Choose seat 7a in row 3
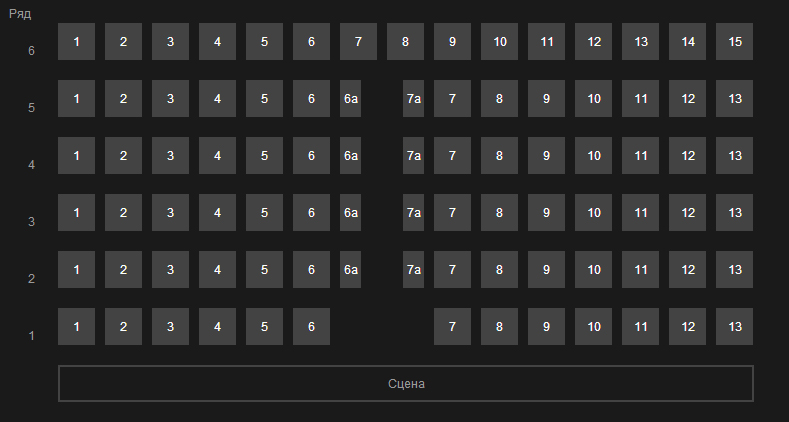The height and width of the screenshot is (422, 789). pyautogui.click(x=413, y=213)
